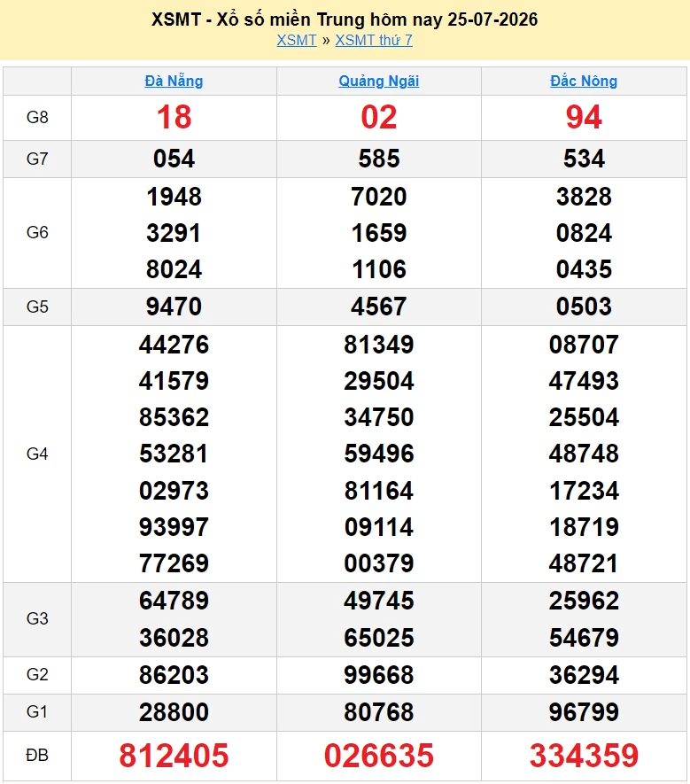Click G3 number 49745
The height and width of the screenshot is (784, 690).
click(379, 601)
